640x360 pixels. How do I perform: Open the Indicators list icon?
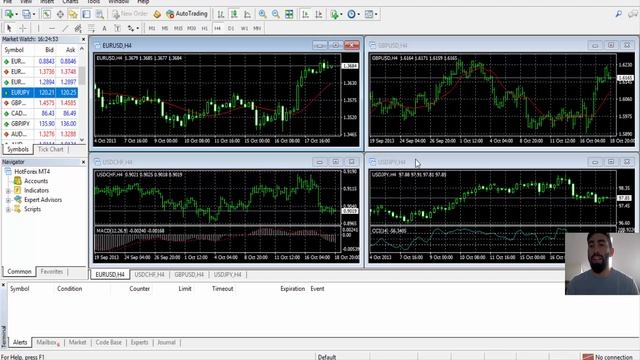coord(335,14)
